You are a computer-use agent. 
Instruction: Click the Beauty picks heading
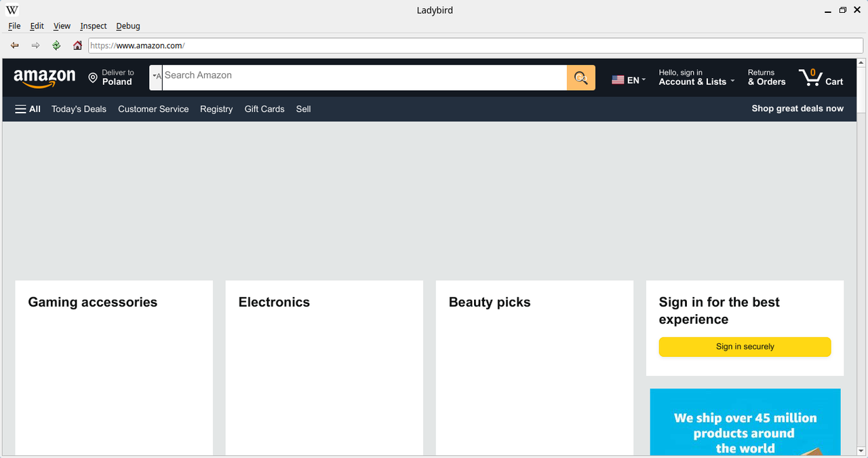(490, 303)
